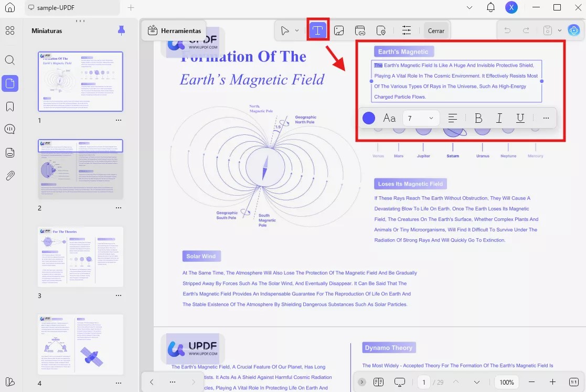Zoom in with plus button

[x=553, y=382]
